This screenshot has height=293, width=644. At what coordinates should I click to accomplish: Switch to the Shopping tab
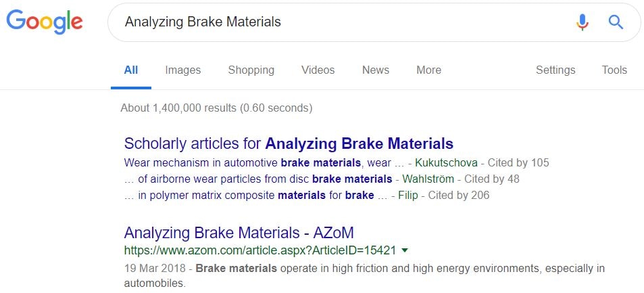click(x=251, y=70)
